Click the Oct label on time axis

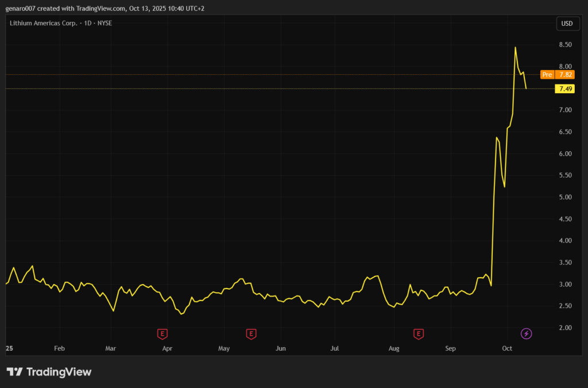(x=507, y=348)
